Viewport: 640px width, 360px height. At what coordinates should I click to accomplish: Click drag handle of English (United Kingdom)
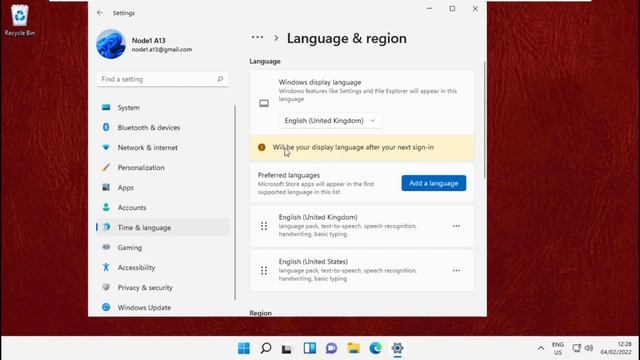[264, 226]
